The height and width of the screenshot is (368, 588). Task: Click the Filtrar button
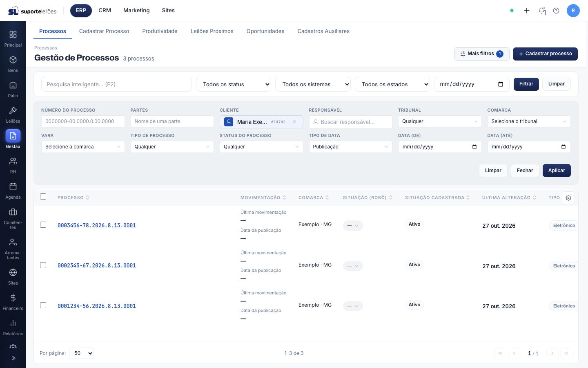coord(526,84)
